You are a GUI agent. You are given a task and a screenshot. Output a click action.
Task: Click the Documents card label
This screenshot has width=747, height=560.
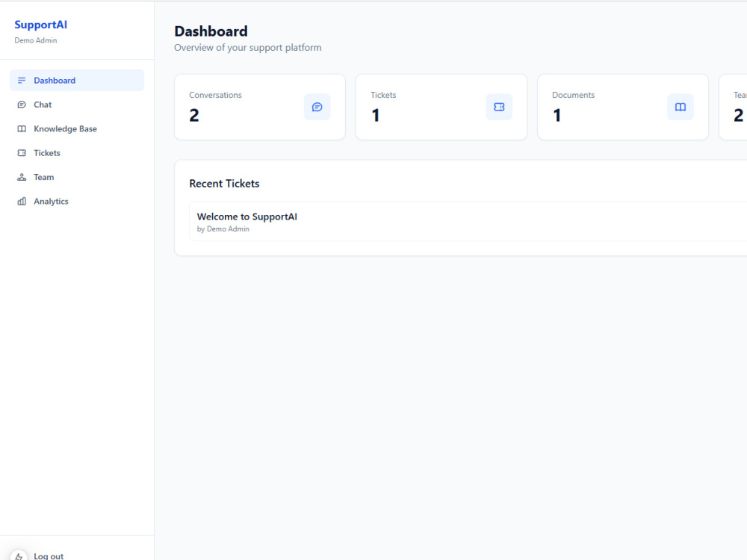[573, 95]
